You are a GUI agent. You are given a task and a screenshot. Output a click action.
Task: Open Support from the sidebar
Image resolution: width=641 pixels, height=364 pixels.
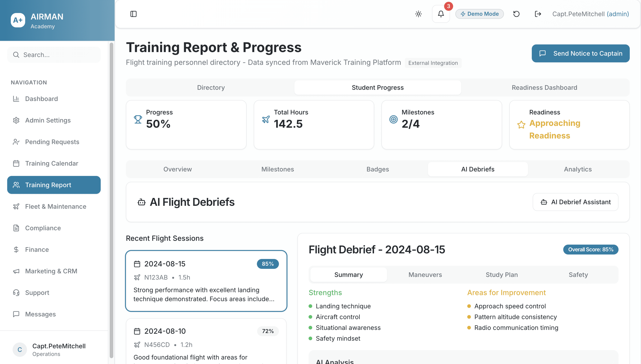click(x=37, y=293)
